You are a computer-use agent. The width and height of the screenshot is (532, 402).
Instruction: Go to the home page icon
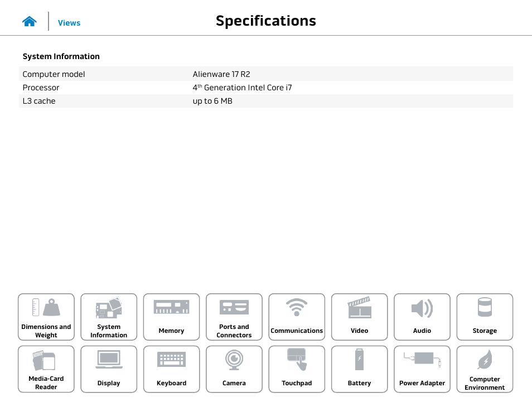29,21
